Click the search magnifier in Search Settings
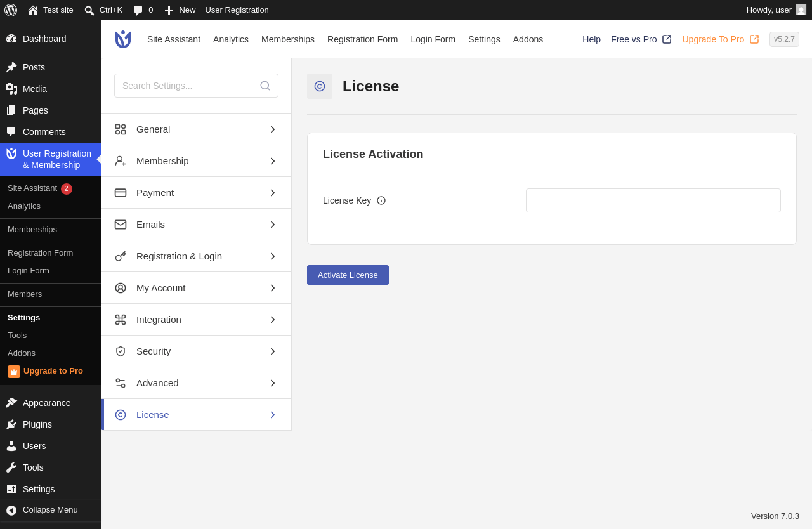 (x=265, y=86)
